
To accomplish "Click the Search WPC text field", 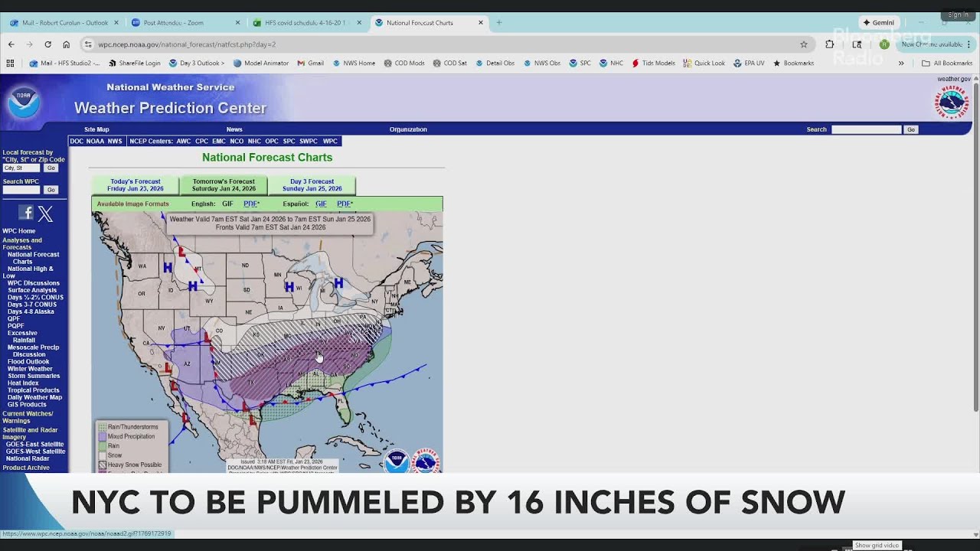I will (x=21, y=190).
